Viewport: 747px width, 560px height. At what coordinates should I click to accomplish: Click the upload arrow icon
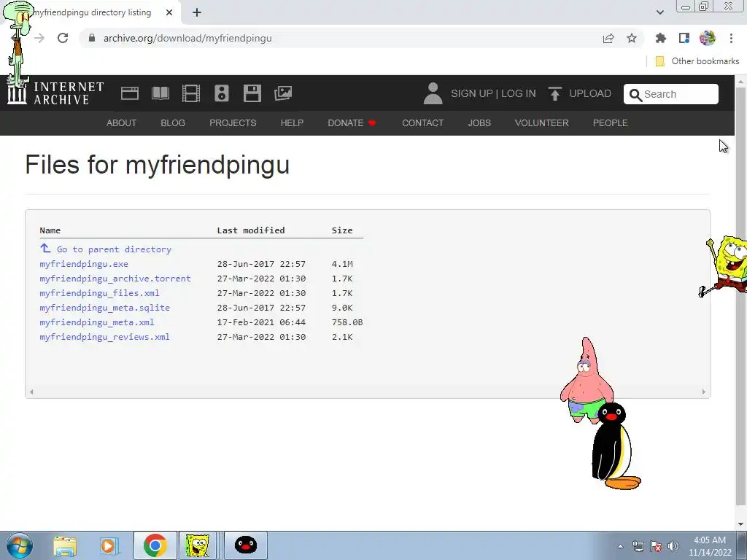pyautogui.click(x=554, y=93)
